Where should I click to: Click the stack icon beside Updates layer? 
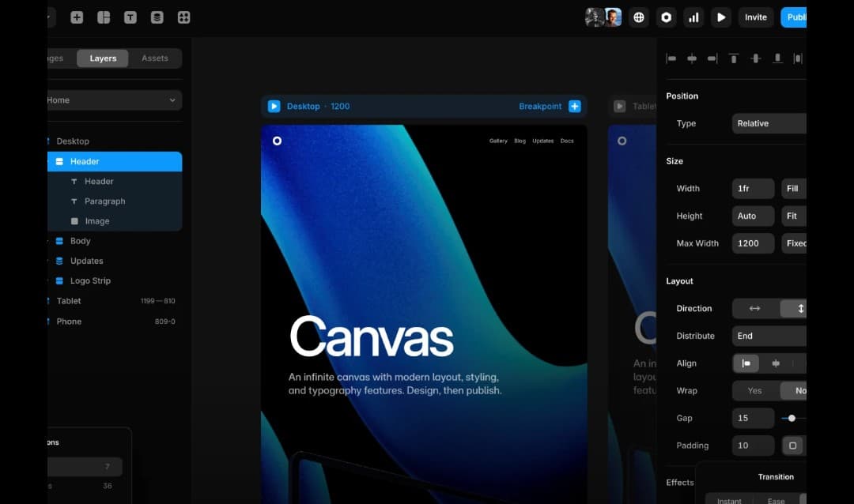59,261
